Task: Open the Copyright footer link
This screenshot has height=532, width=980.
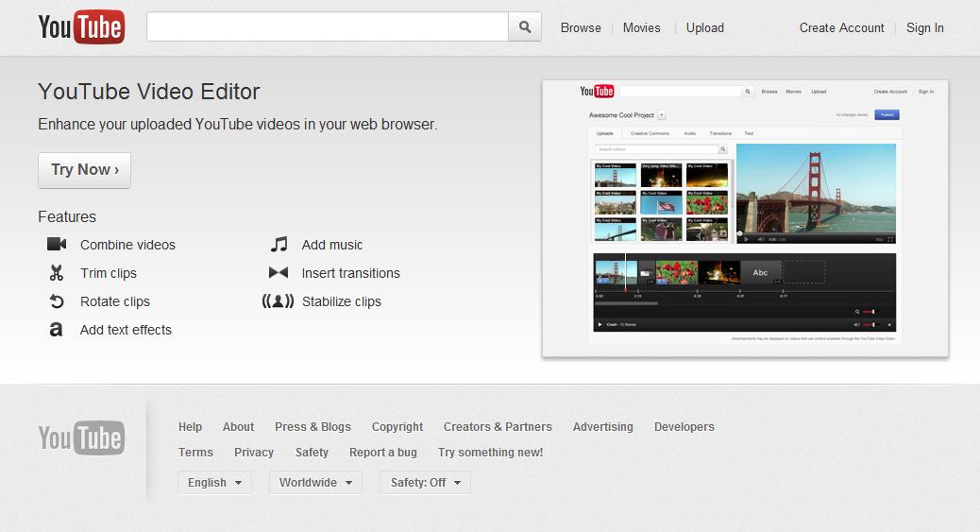Action: point(397,427)
